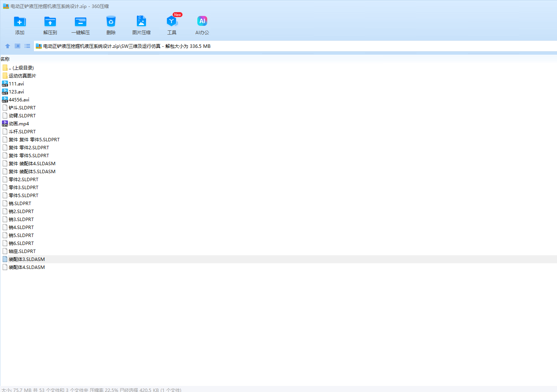
Task: Click the mp4 icon of 动画.mp4
Action: (x=5, y=123)
